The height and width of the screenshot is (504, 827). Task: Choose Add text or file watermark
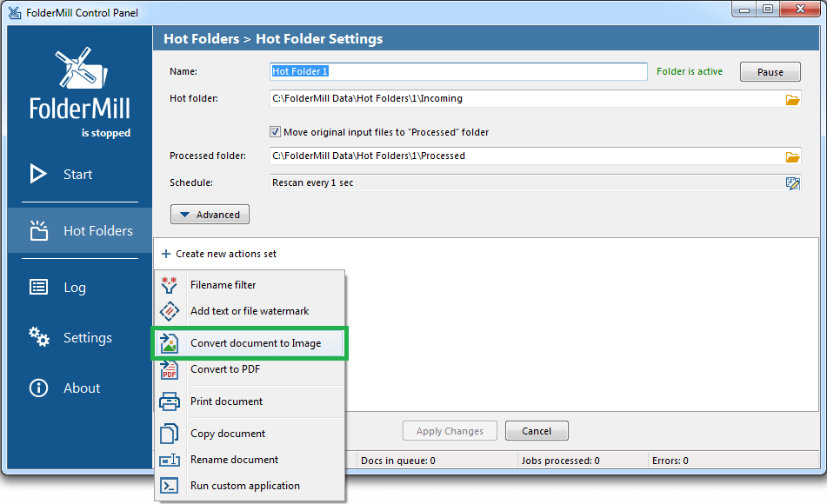(250, 311)
